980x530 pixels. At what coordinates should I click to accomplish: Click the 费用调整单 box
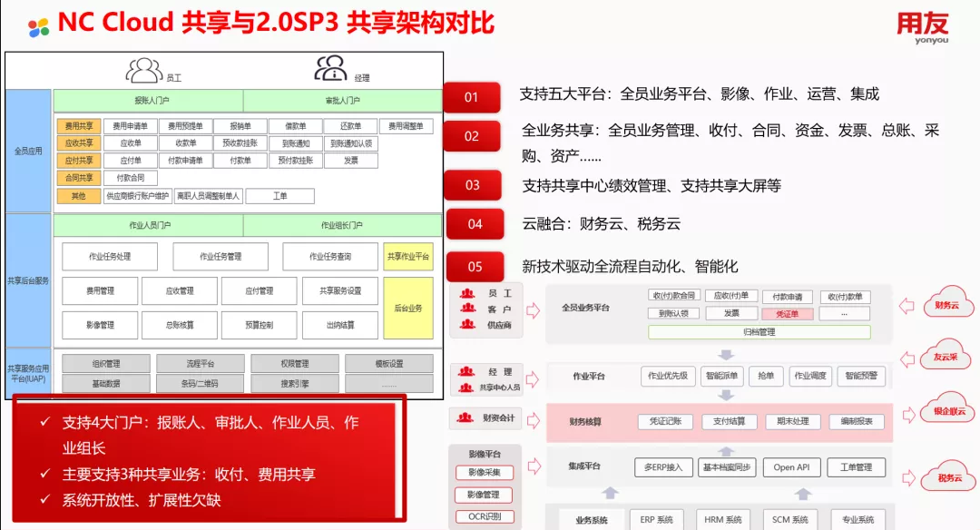tap(406, 125)
